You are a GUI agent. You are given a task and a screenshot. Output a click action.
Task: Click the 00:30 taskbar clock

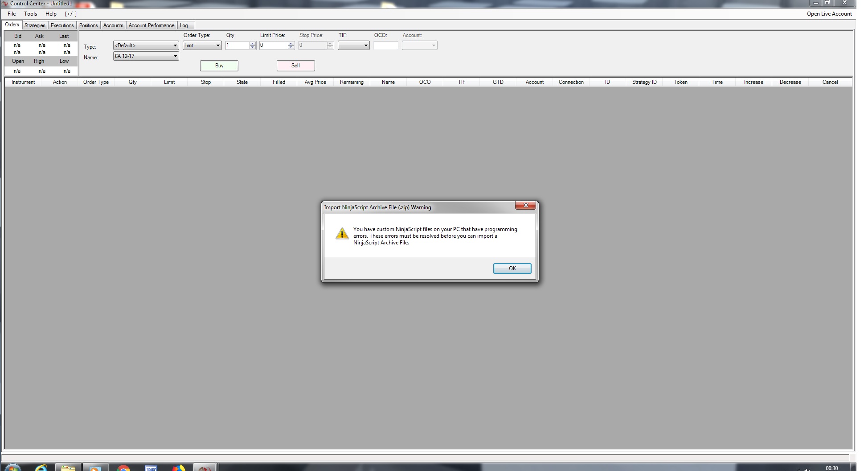[831, 468]
